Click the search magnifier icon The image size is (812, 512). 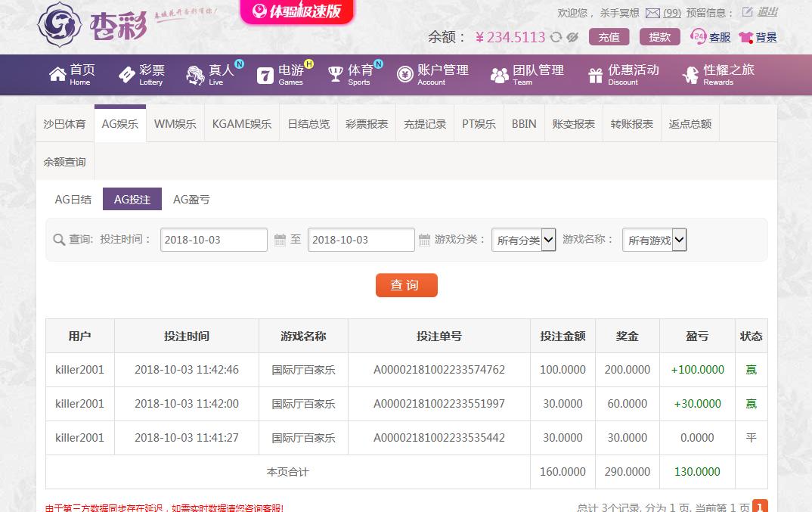point(59,240)
